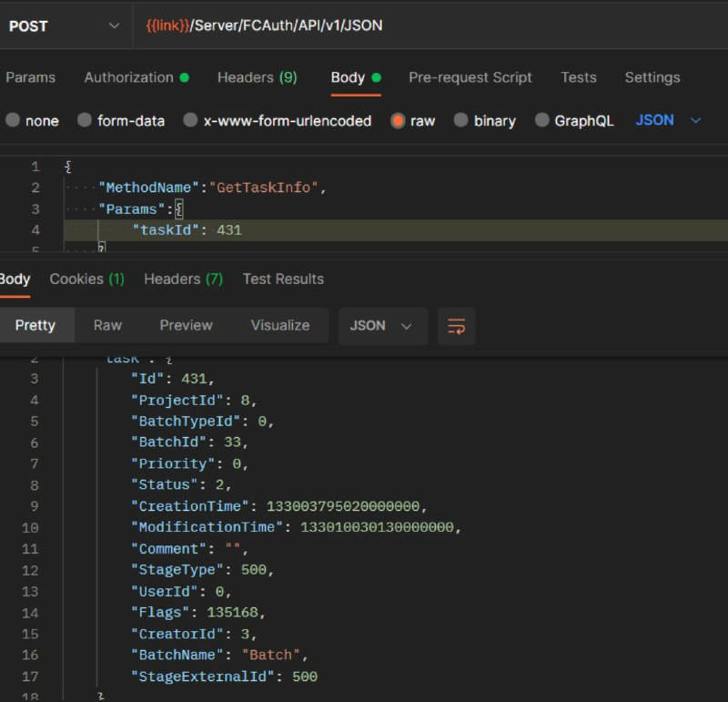Open the request Headers (9) tab

pos(258,77)
